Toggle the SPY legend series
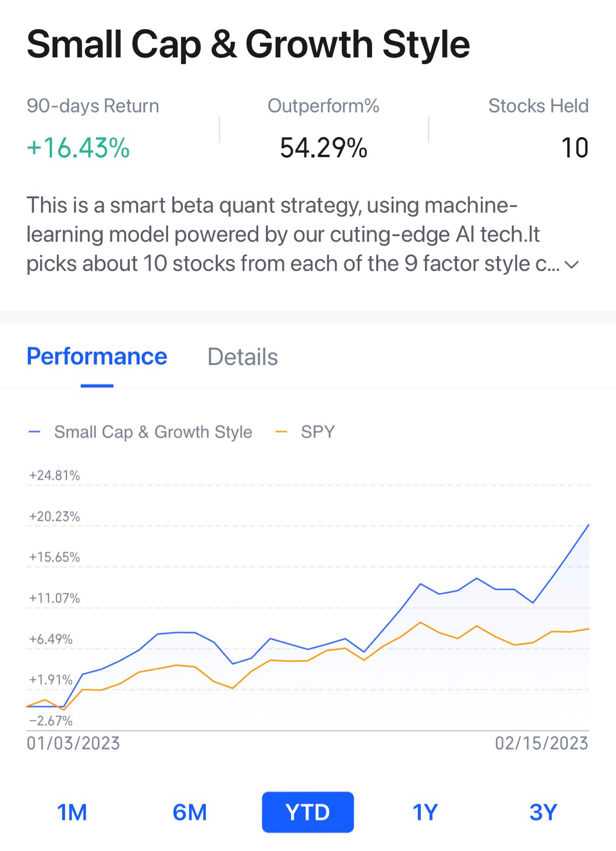Image resolution: width=616 pixels, height=851 pixels. click(x=317, y=432)
